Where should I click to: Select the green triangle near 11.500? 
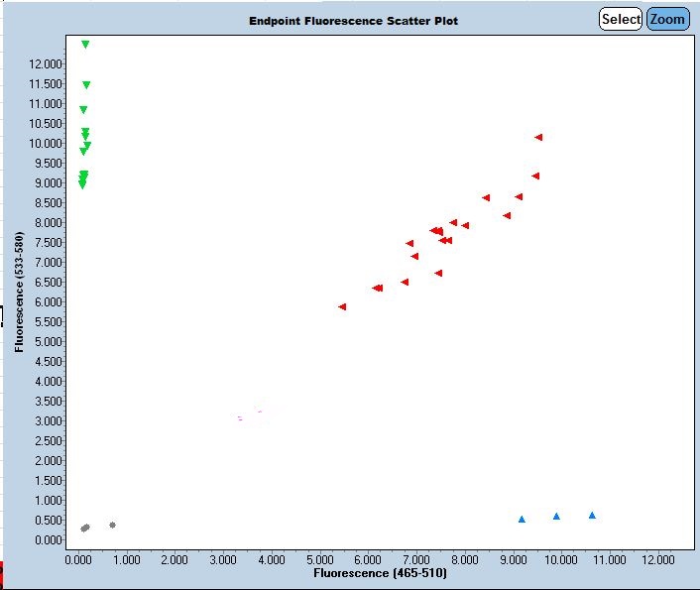tap(86, 85)
